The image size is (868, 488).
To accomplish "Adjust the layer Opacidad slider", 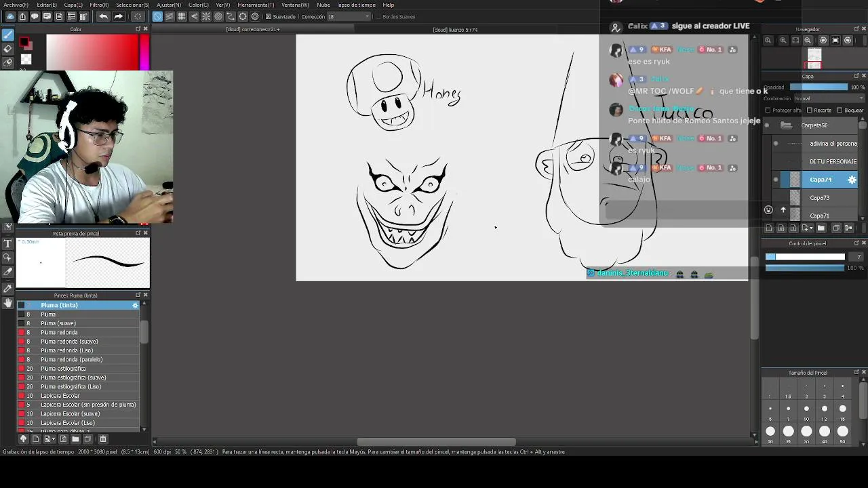I will click(818, 87).
